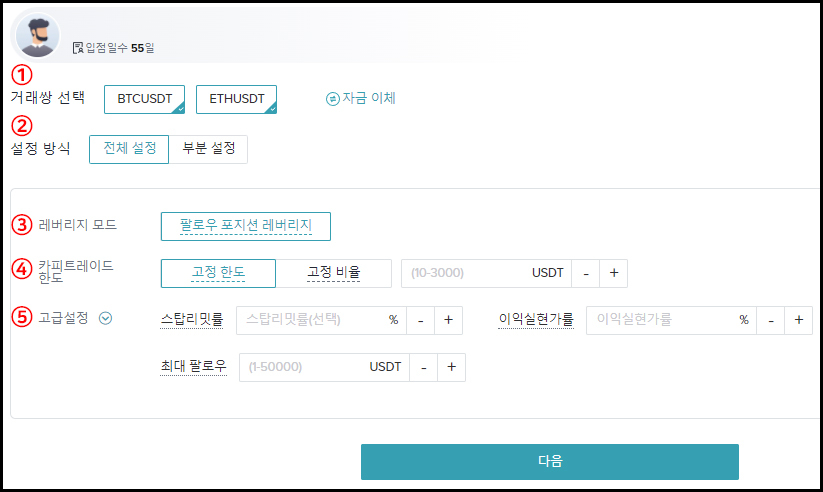The width and height of the screenshot is (823, 492).
Task: Click the 이익실현가률 underlined label
Action: point(536,319)
